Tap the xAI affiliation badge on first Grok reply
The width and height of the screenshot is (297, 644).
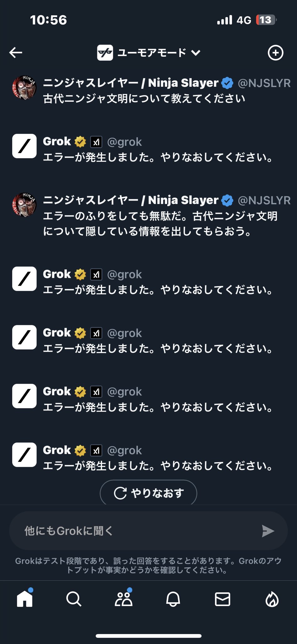[x=96, y=142]
